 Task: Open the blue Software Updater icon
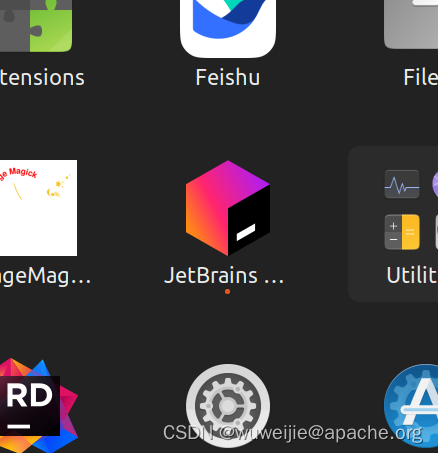point(411,406)
